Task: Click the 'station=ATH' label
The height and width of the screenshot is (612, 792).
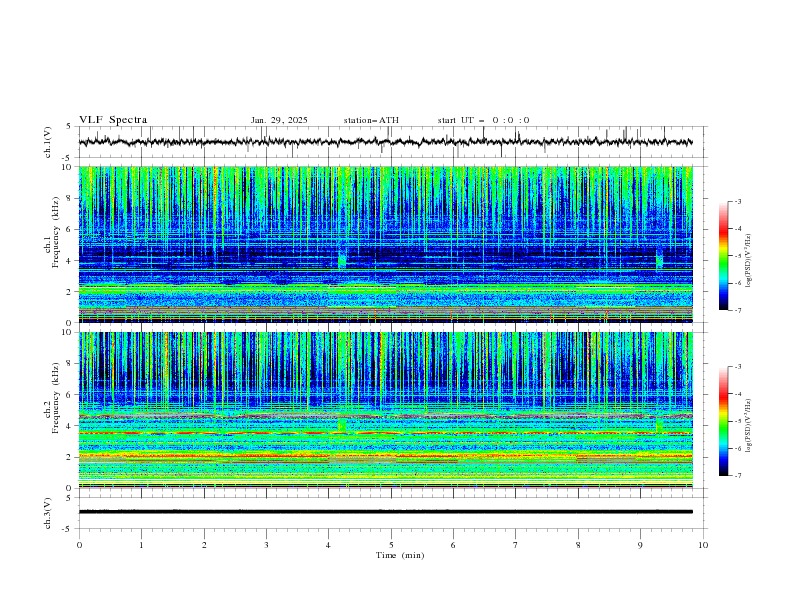Action: click(x=371, y=120)
